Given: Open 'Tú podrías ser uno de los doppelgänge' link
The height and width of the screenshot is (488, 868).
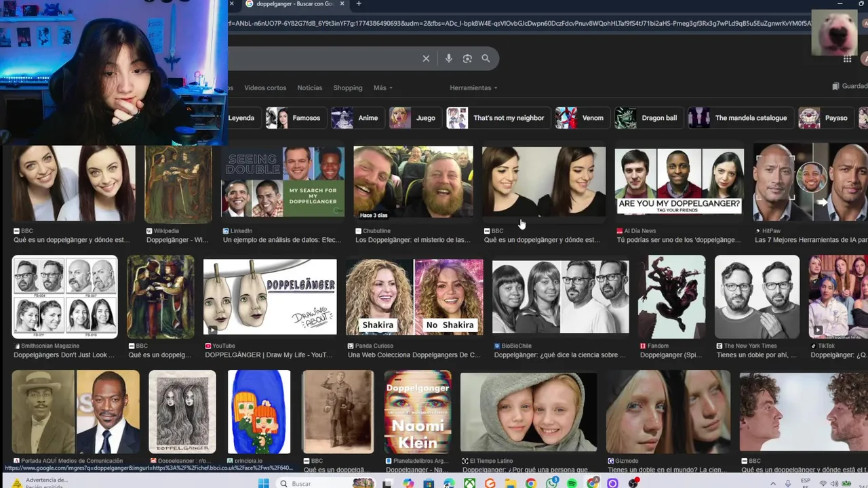Looking at the screenshot, I should (679, 240).
